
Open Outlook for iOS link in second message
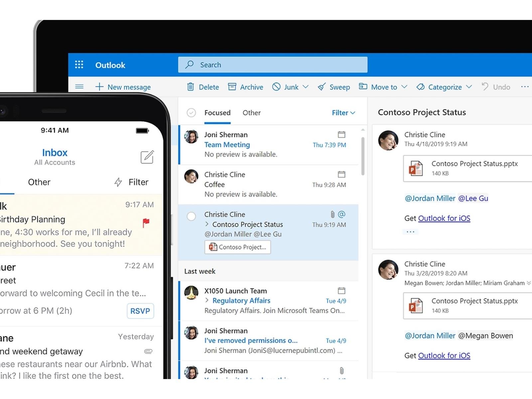(x=444, y=355)
